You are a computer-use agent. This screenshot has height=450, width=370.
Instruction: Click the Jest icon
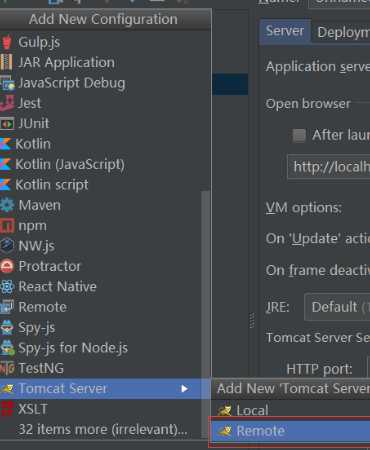pos(7,103)
